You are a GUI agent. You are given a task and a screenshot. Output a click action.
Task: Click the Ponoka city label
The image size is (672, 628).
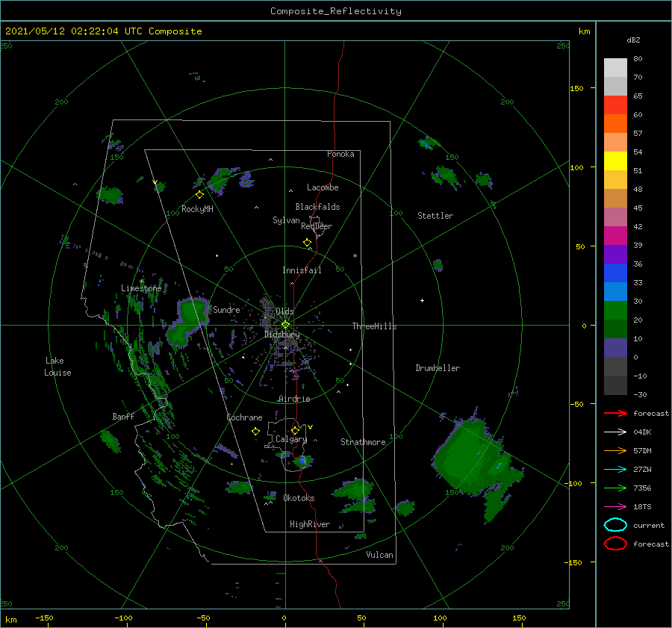[x=340, y=154]
